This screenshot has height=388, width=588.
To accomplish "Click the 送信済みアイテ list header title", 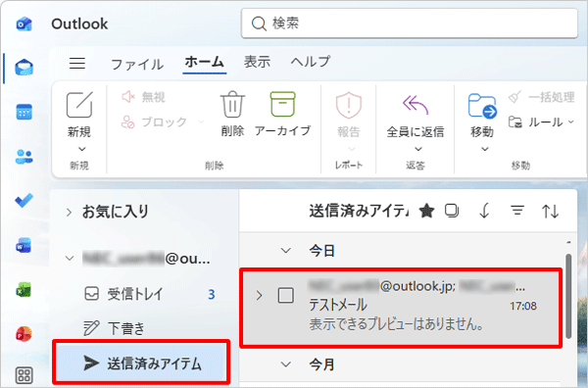I will (x=359, y=211).
